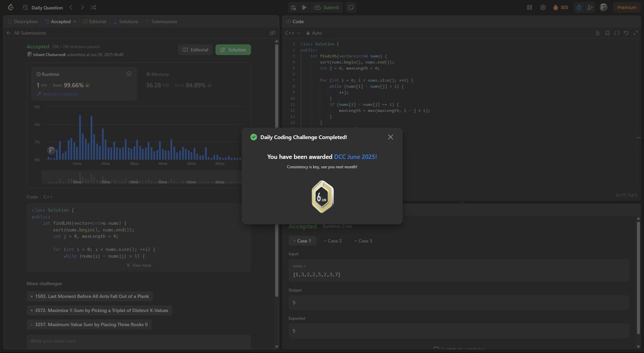
Task: Click the bookmark icon in editor
Action: [607, 33]
